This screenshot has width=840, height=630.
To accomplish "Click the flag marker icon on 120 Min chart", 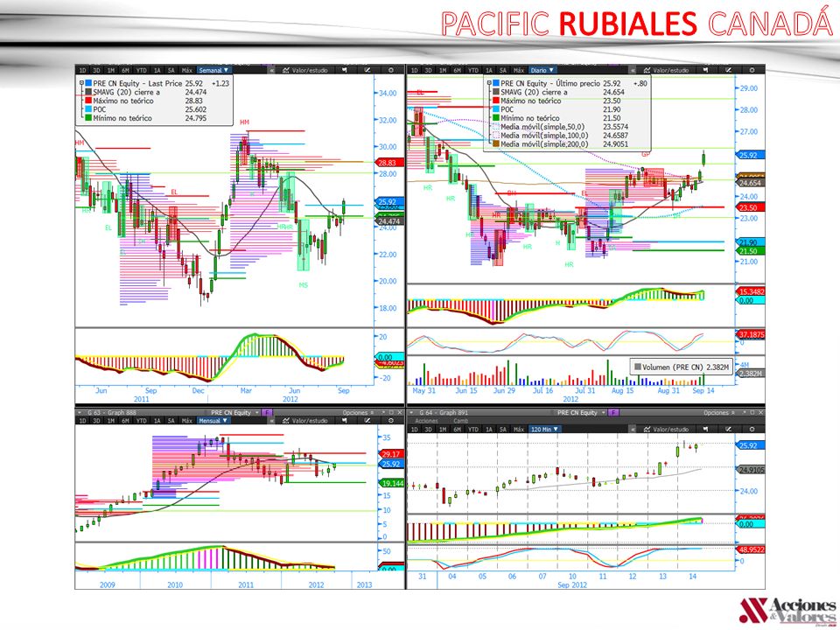I will pyautogui.click(x=705, y=429).
